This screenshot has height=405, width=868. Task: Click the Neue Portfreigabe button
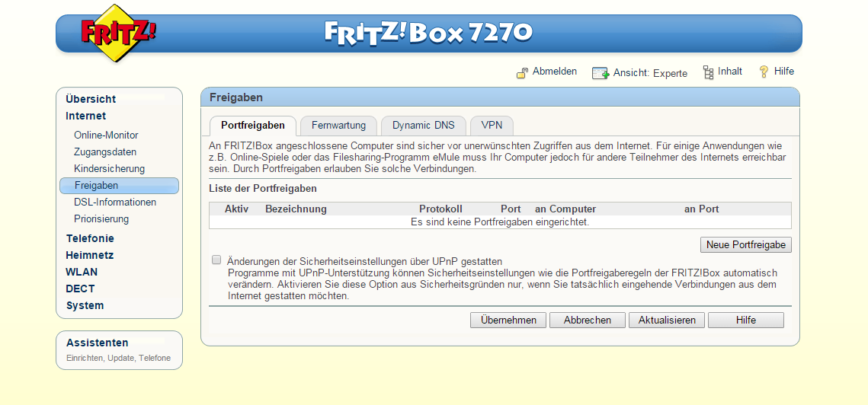745,244
